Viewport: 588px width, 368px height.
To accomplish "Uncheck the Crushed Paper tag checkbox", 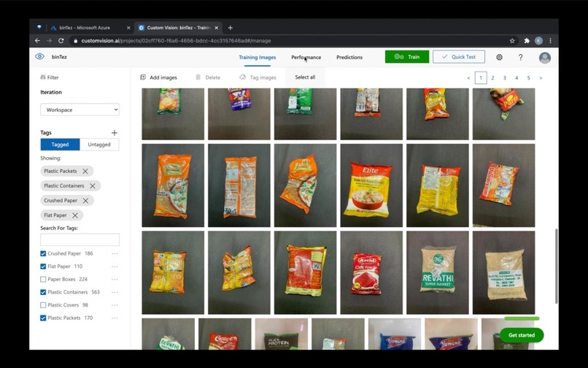I will tap(43, 254).
